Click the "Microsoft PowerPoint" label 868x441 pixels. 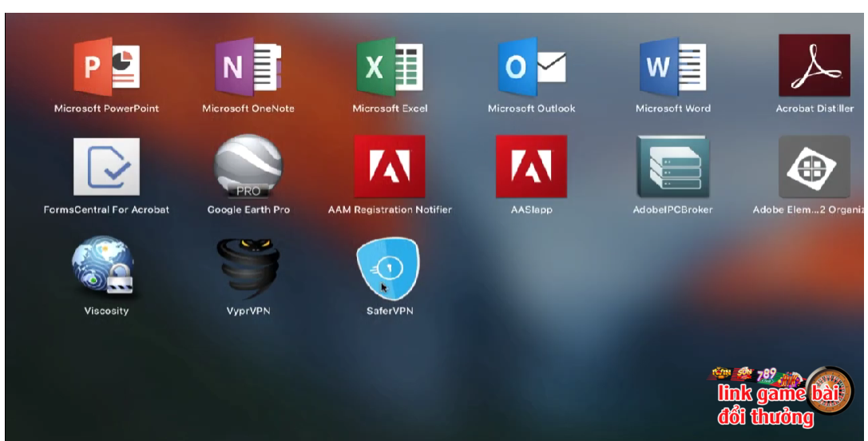tap(106, 109)
